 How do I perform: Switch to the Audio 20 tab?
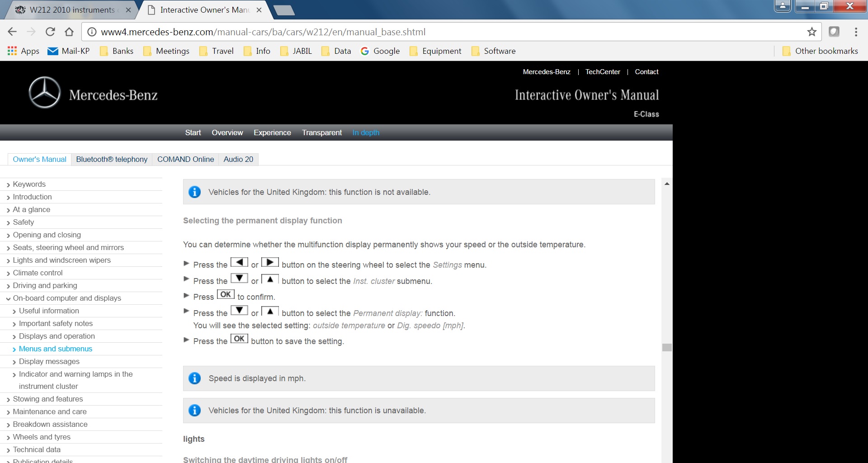tap(238, 159)
